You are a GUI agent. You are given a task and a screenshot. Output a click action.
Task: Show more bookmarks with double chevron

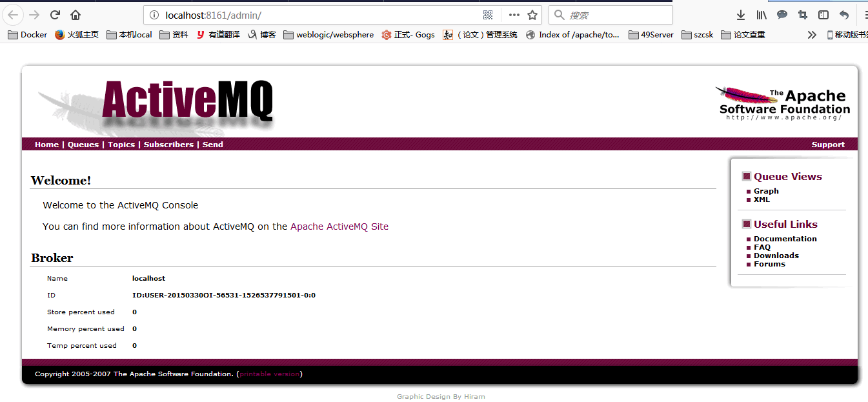click(x=812, y=35)
